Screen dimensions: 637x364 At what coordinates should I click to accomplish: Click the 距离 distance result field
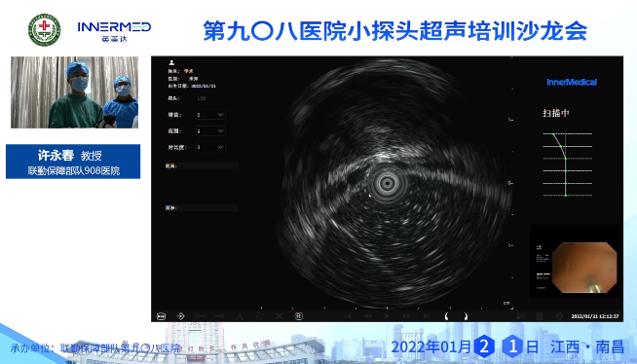coord(202,166)
